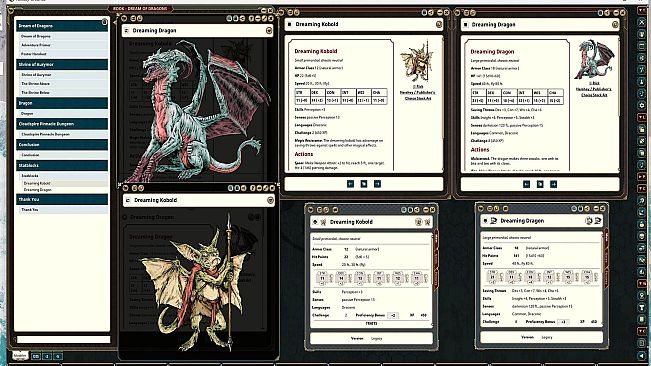Collapse the Dream of Dragons chapter header
The width and height of the screenshot is (651, 366).
tap(62, 26)
